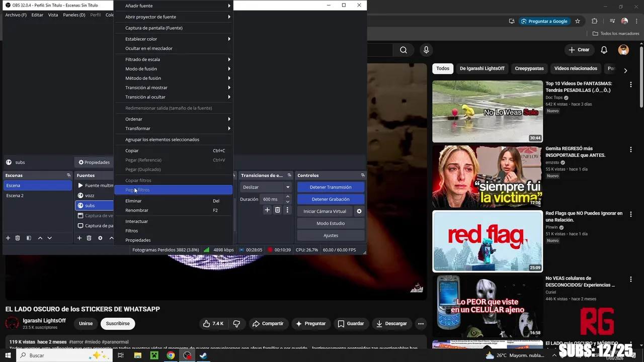Click Detener Grabación button
Viewport: 644px width, 362px height.
pos(331,199)
